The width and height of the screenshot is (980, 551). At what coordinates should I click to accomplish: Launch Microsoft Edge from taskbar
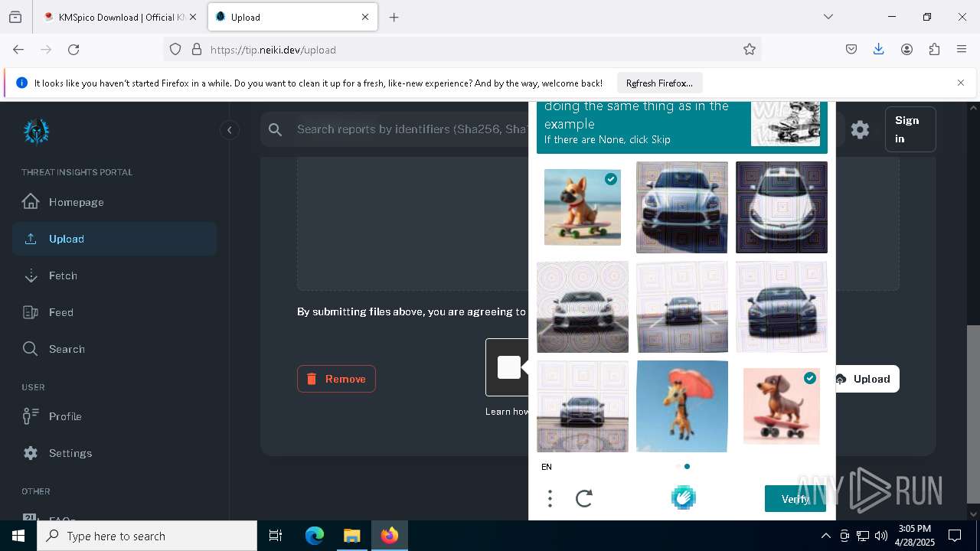coord(315,536)
